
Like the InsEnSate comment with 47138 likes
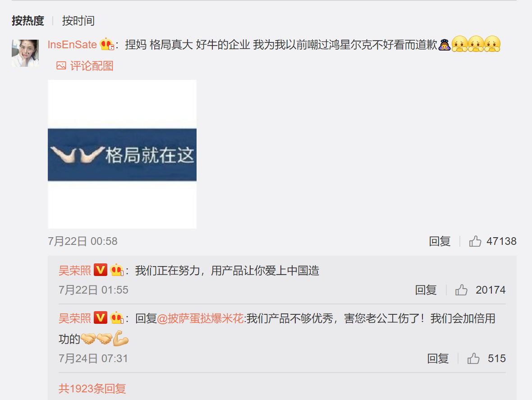coord(475,241)
